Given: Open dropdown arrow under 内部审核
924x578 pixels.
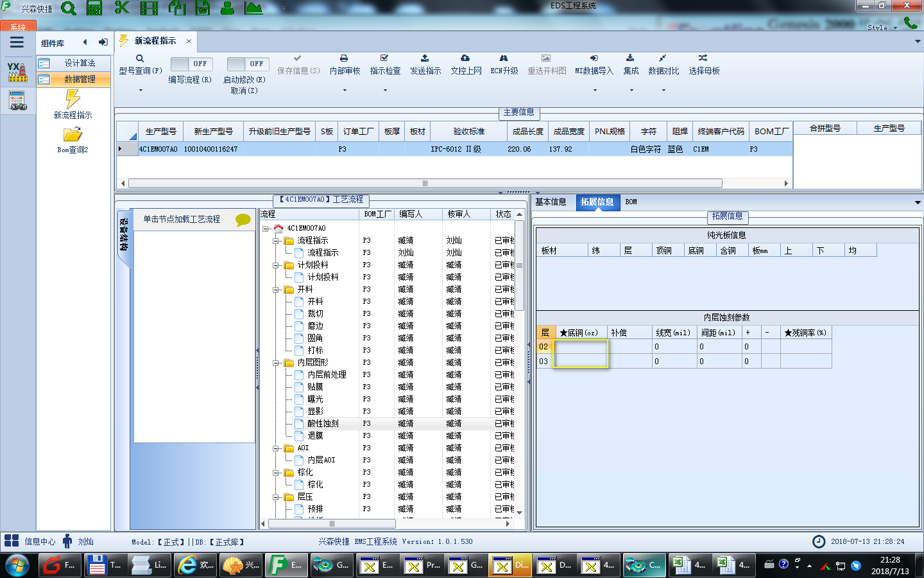Looking at the screenshot, I should (345, 90).
